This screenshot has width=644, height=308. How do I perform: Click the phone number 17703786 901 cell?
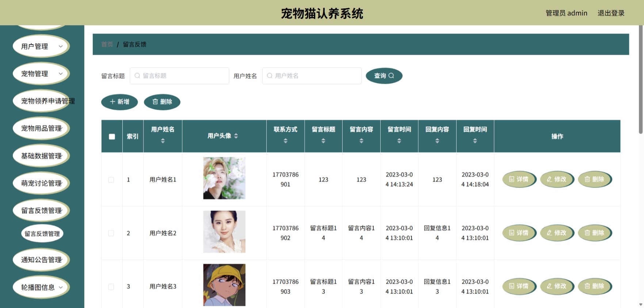[286, 180]
